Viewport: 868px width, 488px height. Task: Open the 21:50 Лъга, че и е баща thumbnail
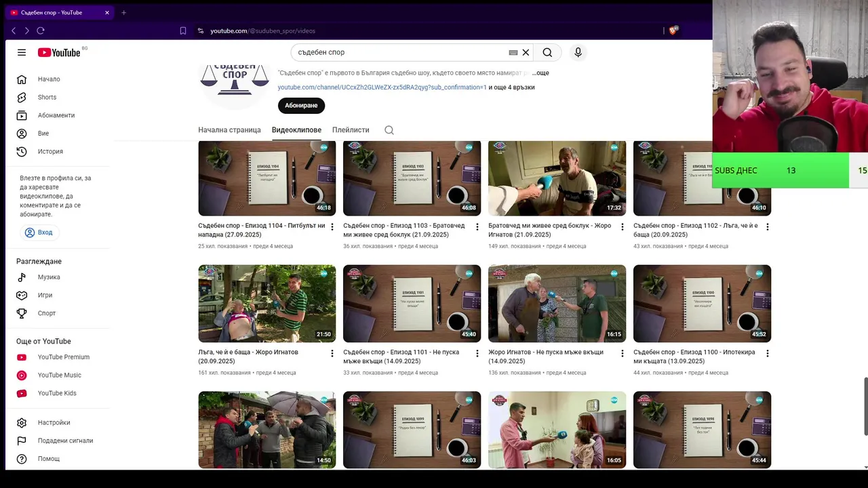267,304
